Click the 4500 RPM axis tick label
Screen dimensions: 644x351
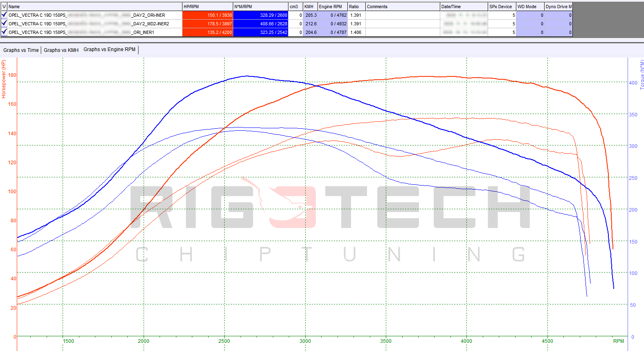pos(547,341)
